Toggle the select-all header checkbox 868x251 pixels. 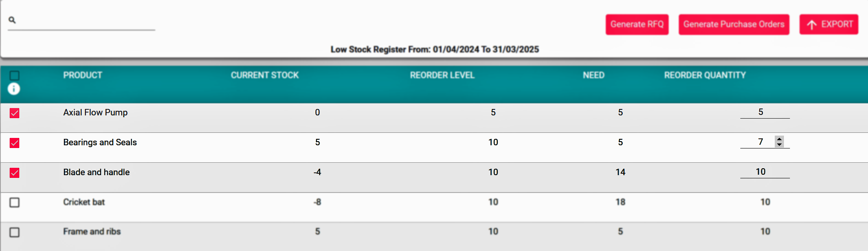pyautogui.click(x=15, y=75)
